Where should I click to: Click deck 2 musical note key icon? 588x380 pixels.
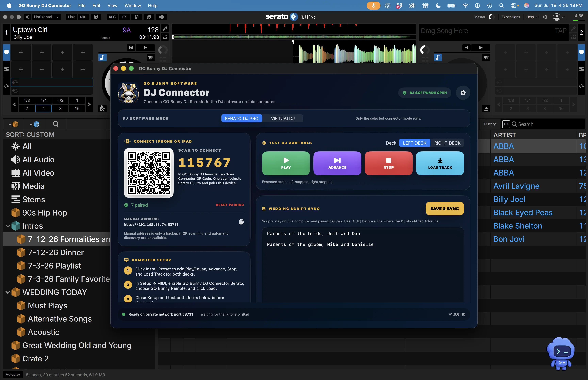coord(438,57)
